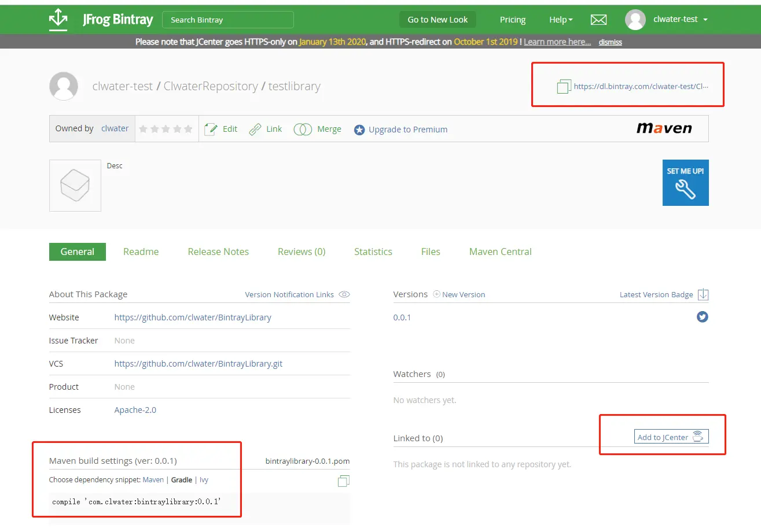Open the GitHub BintrayLibrary website link
Screen dimensions: 761x532
[x=193, y=317]
